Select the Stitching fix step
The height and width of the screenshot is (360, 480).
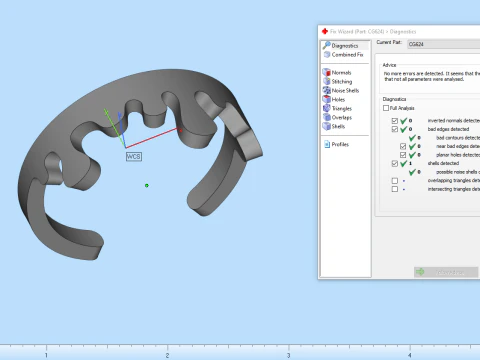point(337,81)
